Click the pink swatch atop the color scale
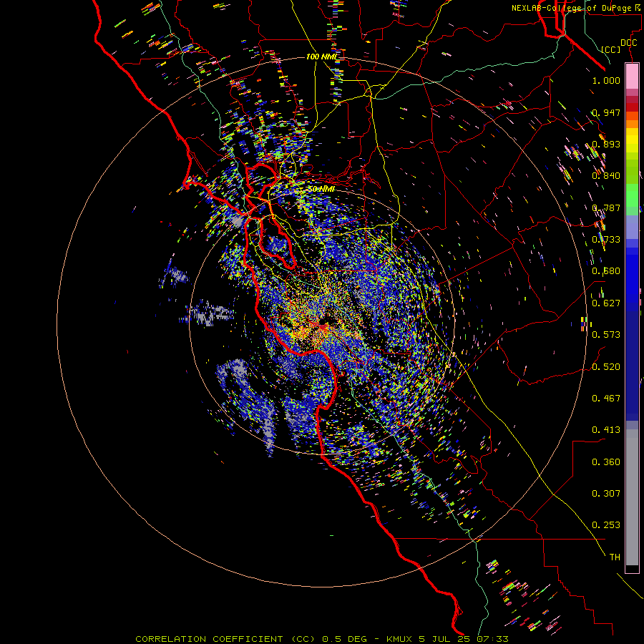The width and height of the screenshot is (644, 644). pos(632,77)
